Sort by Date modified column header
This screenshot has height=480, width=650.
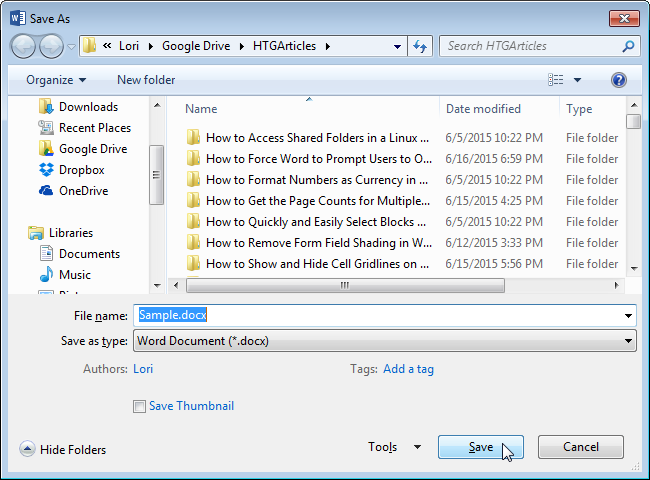tap(483, 109)
